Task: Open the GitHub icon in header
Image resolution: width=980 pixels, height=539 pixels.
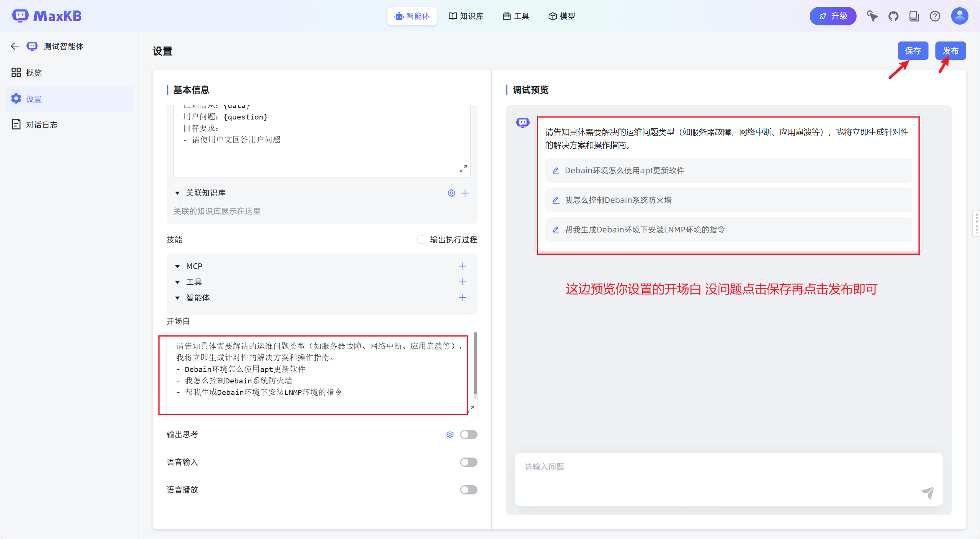Action: 893,16
